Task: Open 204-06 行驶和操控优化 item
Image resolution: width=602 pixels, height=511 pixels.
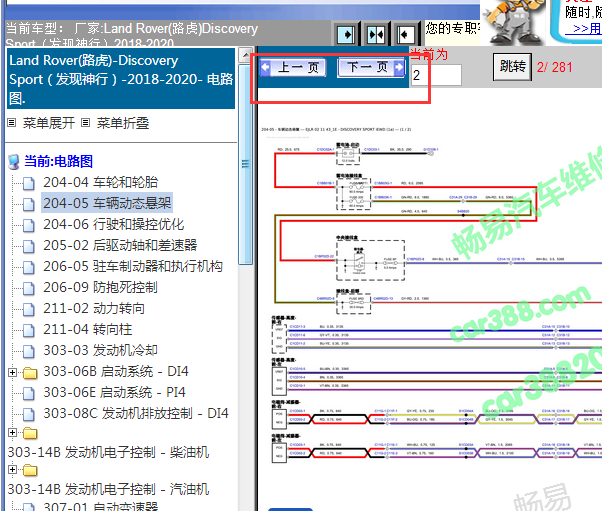Action: pos(114,224)
